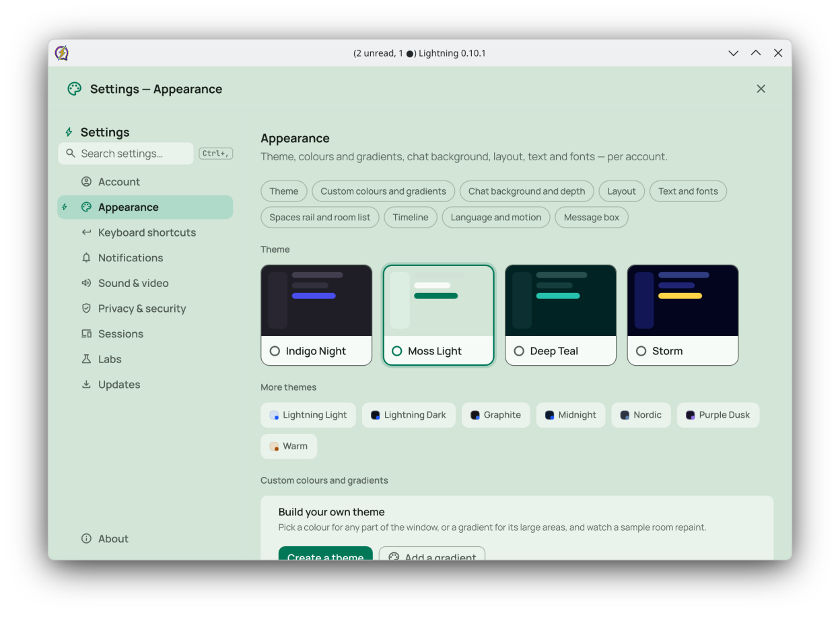Viewport: 840px width, 617px height.
Task: Jump to Language and motion chip
Action: 496,218
